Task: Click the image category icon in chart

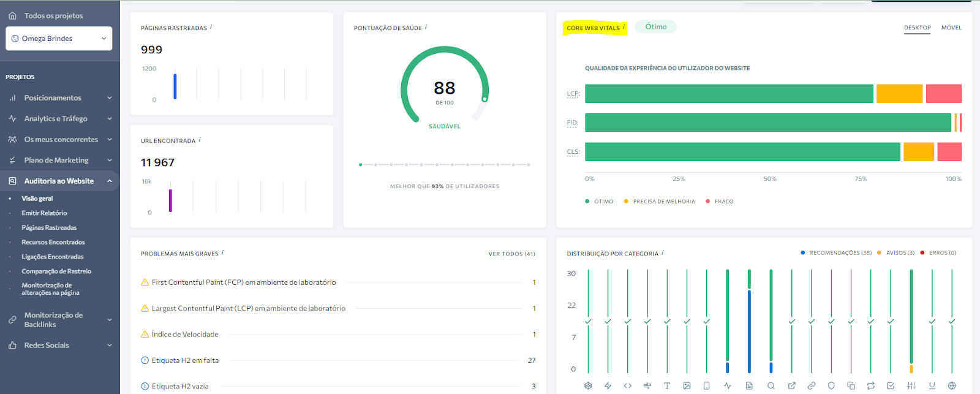Action: (x=687, y=385)
